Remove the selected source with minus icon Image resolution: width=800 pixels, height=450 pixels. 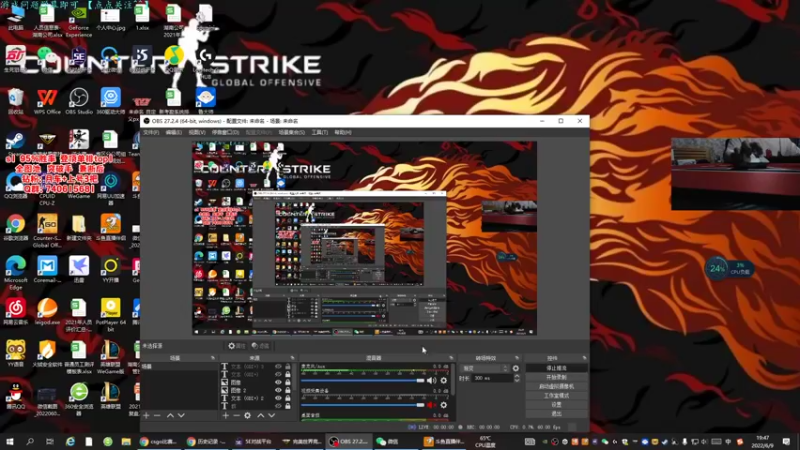click(x=236, y=415)
